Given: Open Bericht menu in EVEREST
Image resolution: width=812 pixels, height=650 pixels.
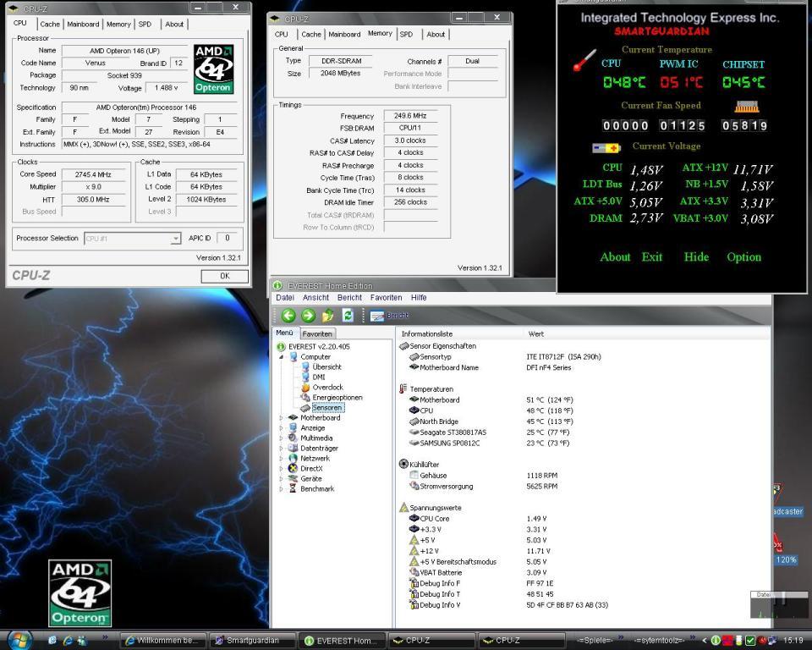Looking at the screenshot, I should [x=349, y=298].
